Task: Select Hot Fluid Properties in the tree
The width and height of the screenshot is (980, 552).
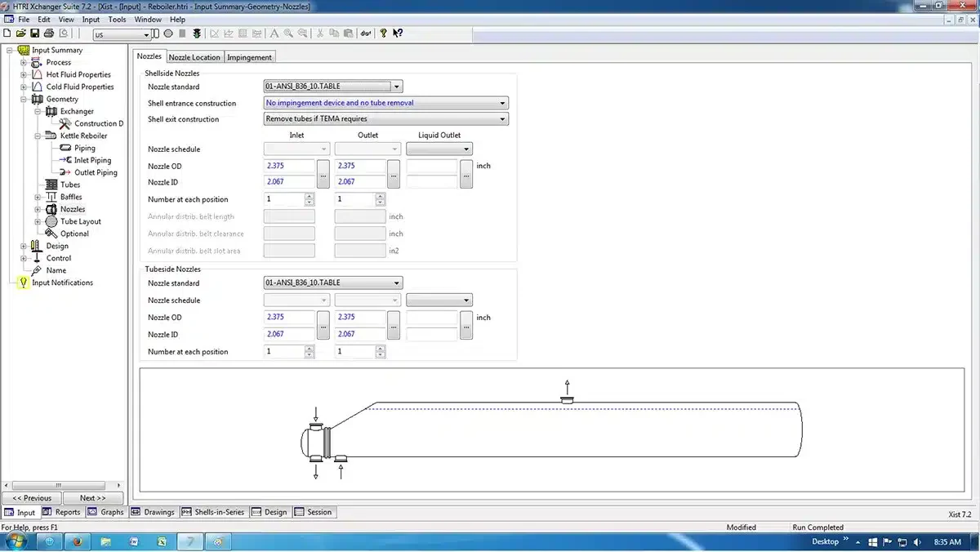Action: (78, 74)
